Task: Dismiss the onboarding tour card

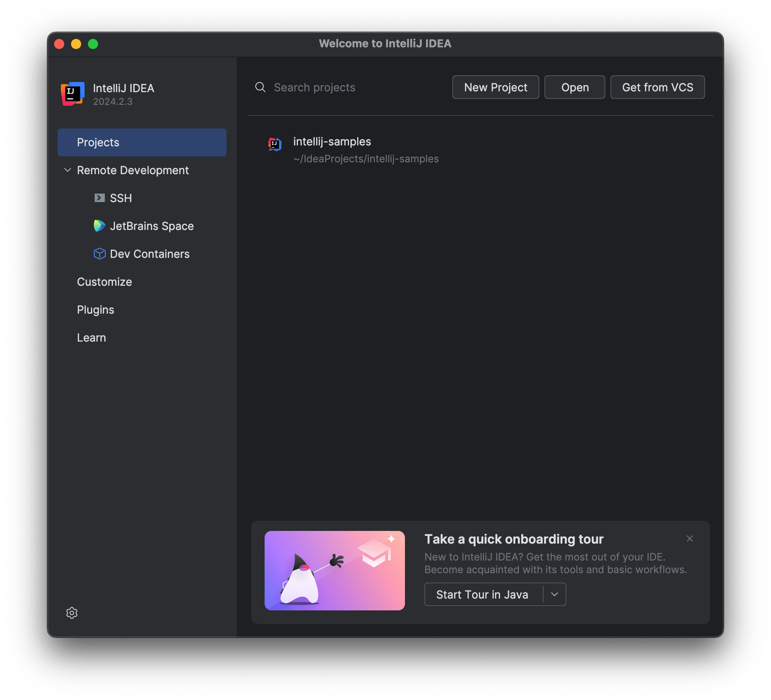Action: pyautogui.click(x=689, y=538)
